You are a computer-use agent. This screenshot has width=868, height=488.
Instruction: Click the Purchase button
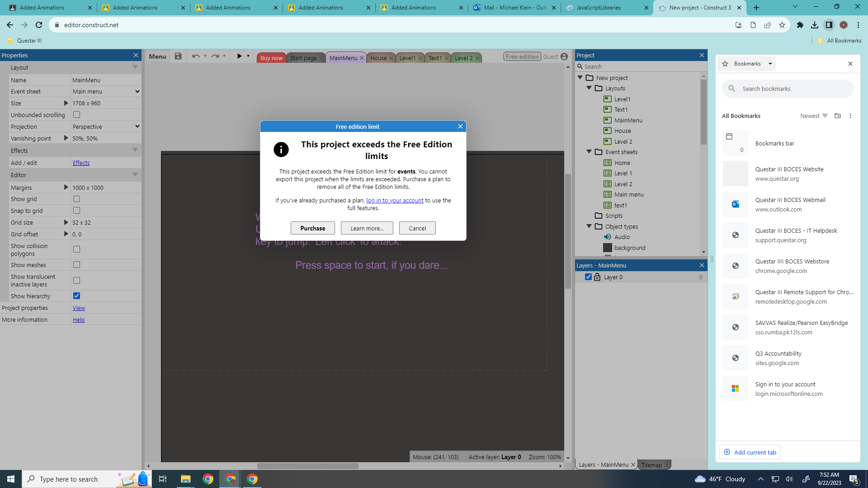click(x=312, y=228)
